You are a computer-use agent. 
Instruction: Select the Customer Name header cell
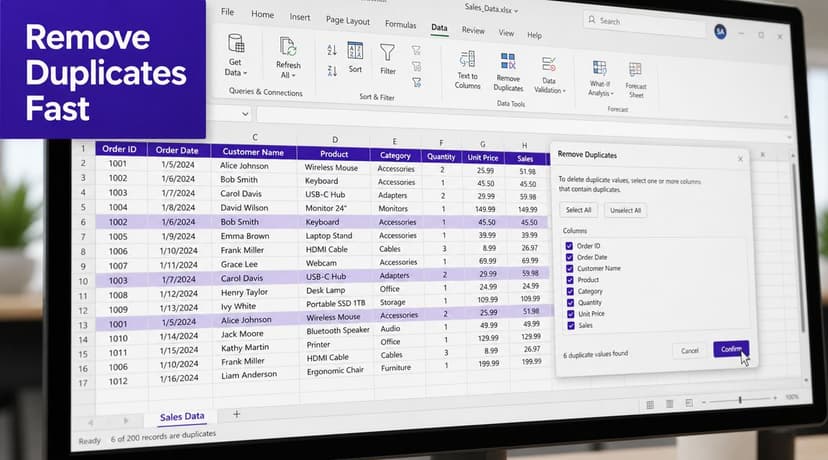tap(253, 152)
